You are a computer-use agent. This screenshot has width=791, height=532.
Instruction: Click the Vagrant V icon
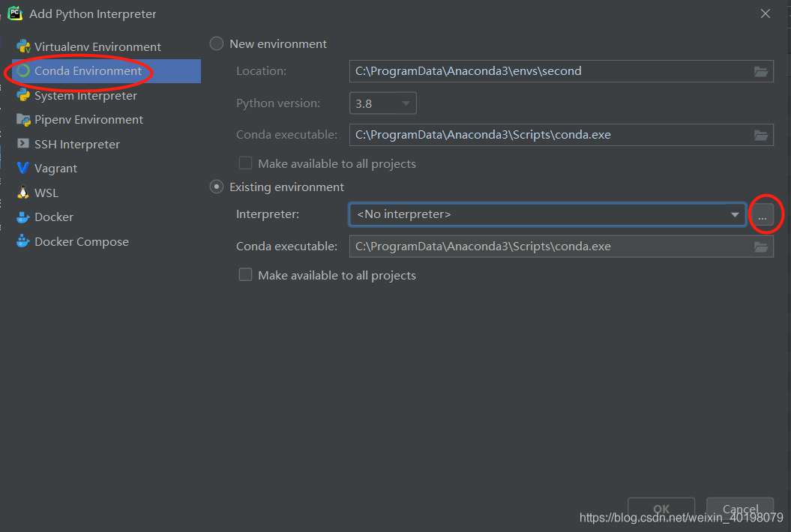[23, 168]
